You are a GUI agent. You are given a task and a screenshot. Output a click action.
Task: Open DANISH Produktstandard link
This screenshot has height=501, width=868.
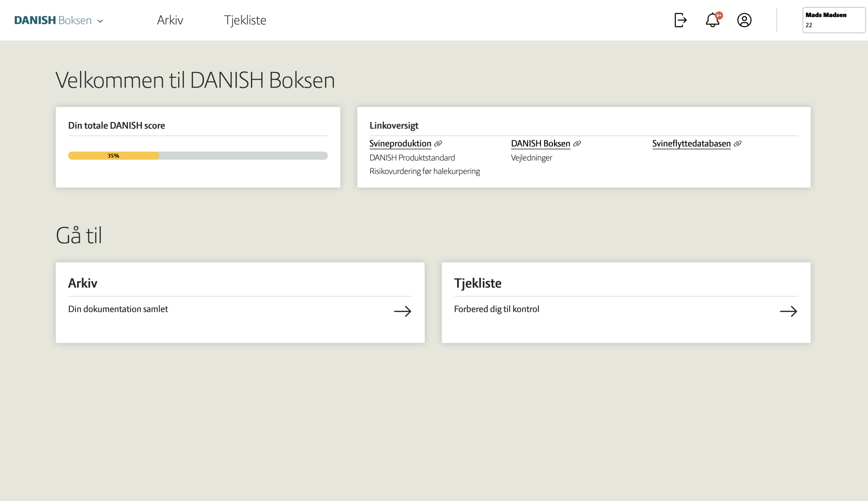click(x=412, y=158)
